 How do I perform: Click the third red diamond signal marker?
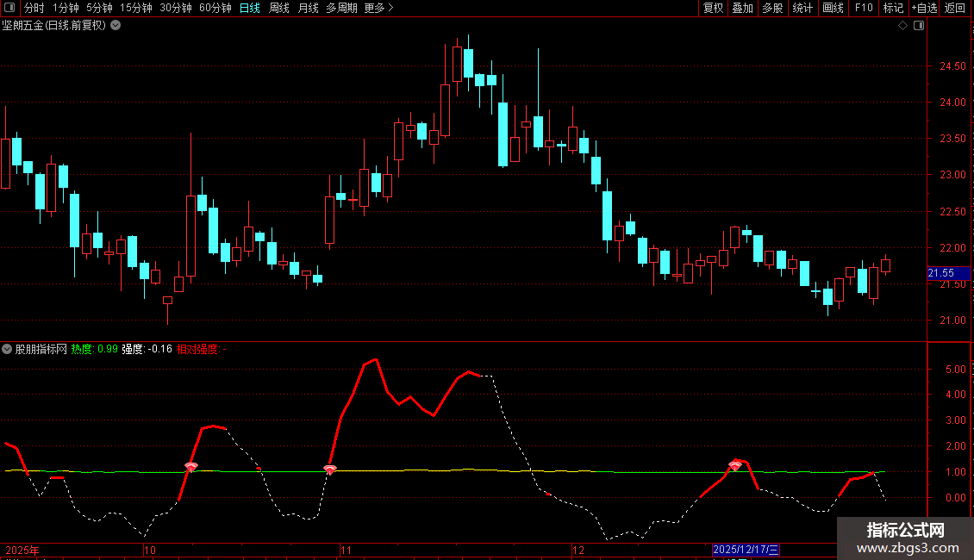(735, 465)
